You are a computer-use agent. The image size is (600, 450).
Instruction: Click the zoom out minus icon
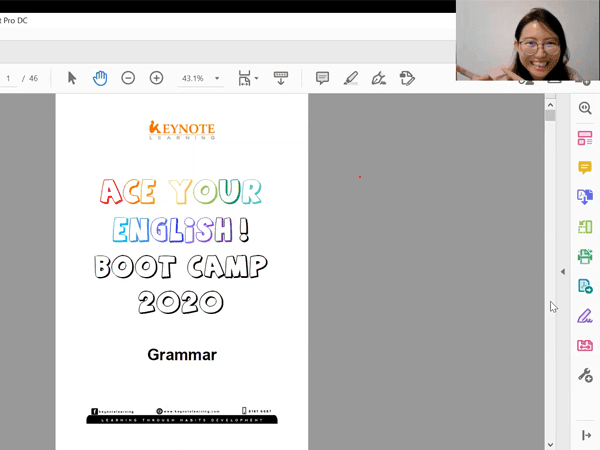tap(128, 78)
